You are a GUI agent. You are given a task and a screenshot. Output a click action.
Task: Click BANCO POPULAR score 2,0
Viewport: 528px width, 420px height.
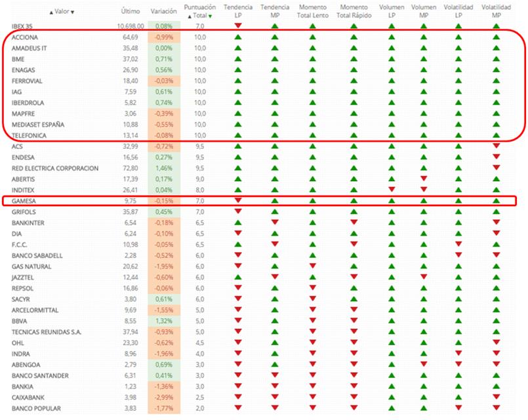click(199, 408)
